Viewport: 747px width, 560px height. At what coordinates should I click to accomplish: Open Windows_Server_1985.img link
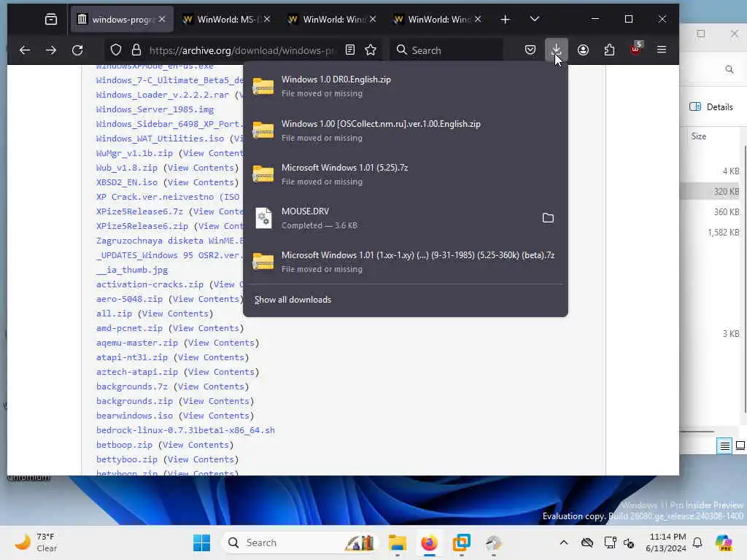155,109
